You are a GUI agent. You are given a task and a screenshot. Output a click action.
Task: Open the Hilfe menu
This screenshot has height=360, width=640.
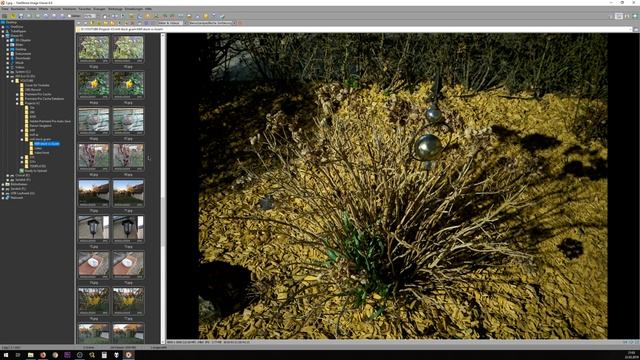[148, 9]
